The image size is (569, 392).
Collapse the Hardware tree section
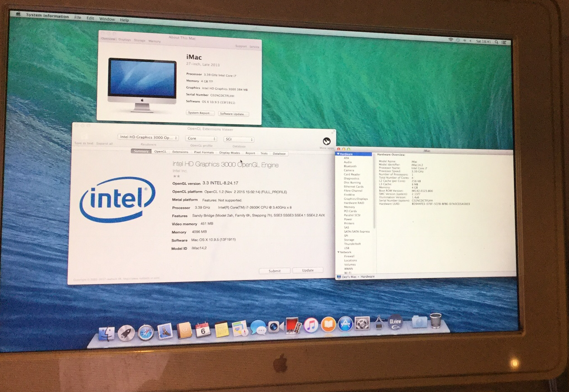pos(339,154)
